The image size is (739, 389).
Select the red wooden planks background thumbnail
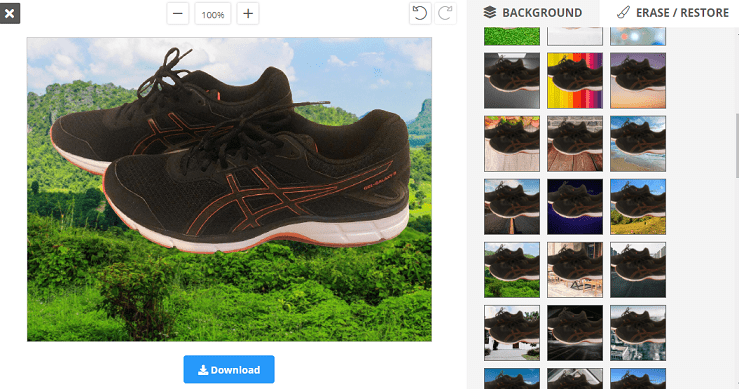[x=575, y=144]
